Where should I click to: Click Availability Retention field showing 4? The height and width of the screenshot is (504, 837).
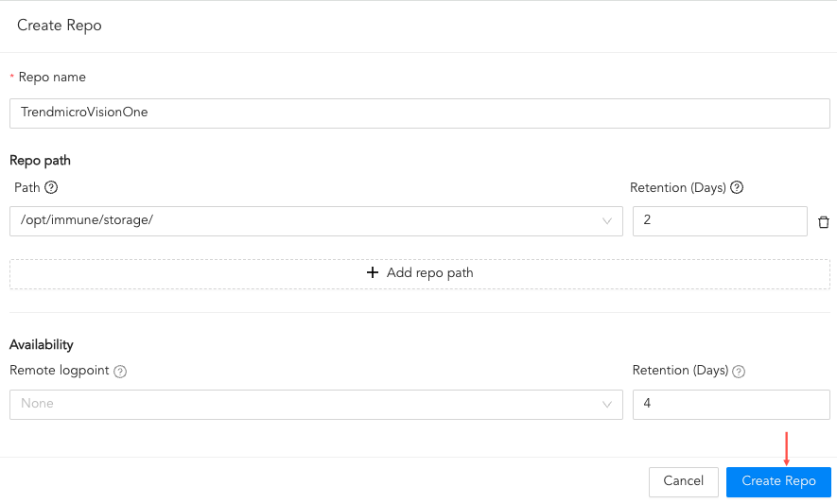click(730, 405)
